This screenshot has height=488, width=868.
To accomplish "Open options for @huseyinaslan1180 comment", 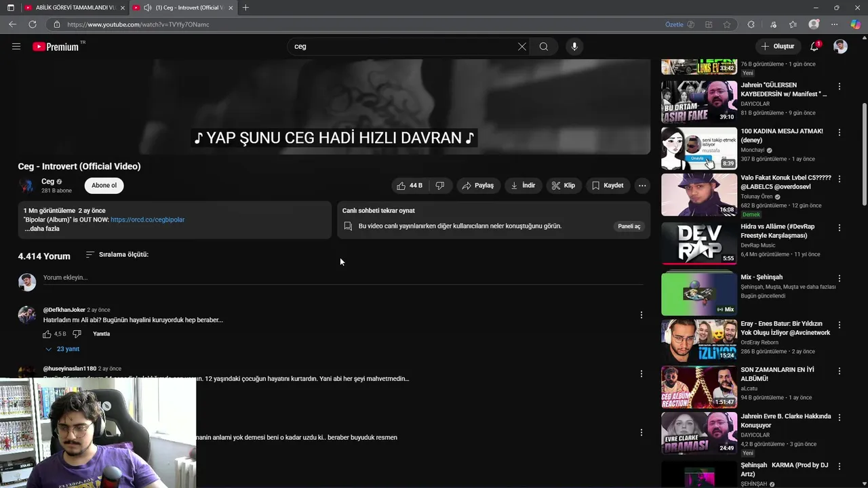I will (641, 373).
